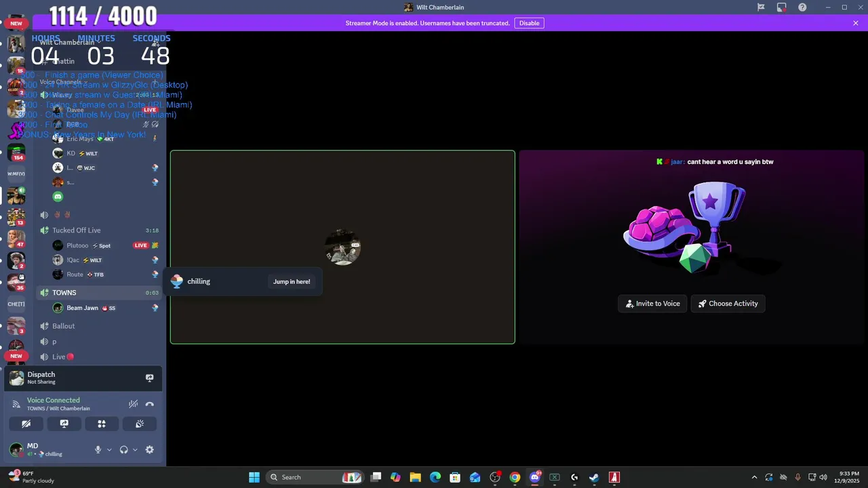This screenshot has height=488, width=868.
Task: Click Choose Activity button
Action: pos(728,304)
